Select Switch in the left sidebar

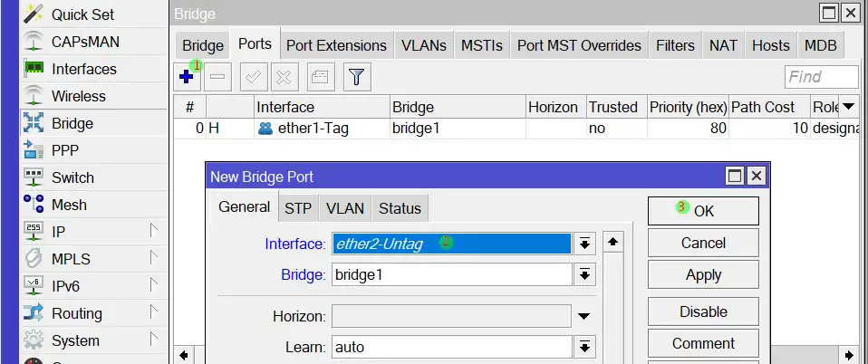[72, 177]
